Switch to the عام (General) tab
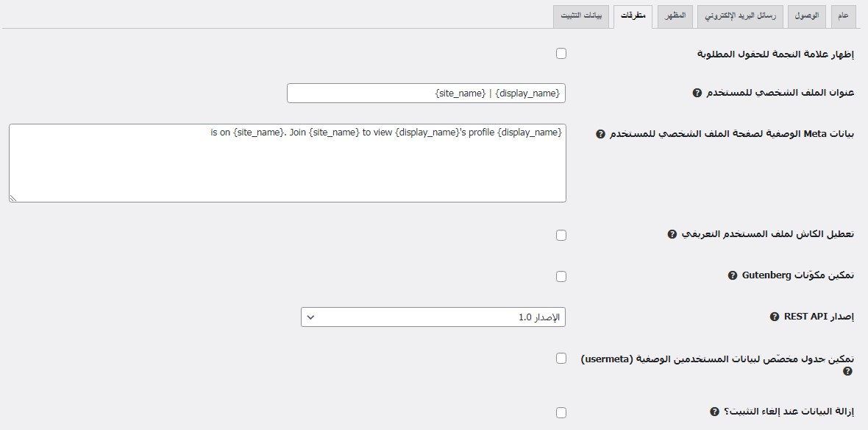This screenshot has height=430, width=868. point(843,16)
